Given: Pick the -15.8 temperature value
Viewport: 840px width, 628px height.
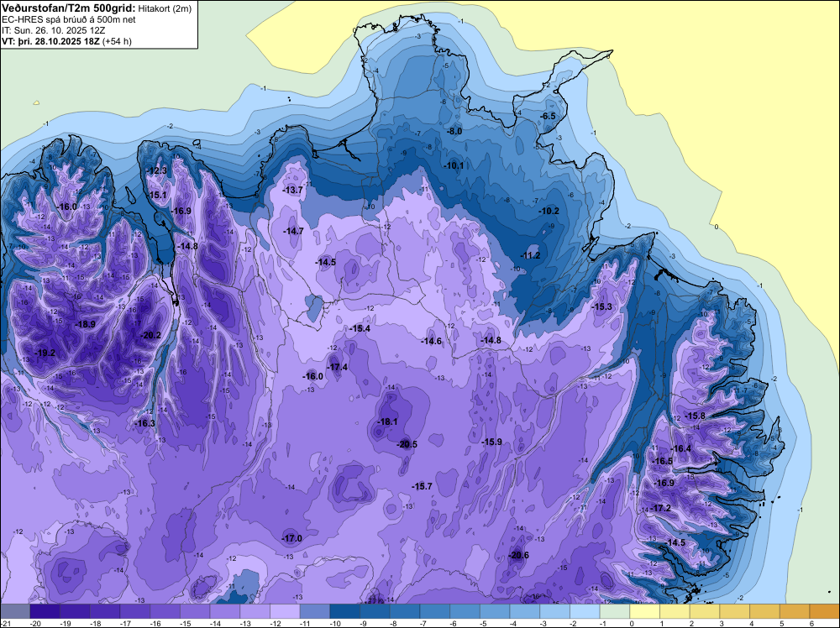Looking at the screenshot, I should click(x=695, y=416).
